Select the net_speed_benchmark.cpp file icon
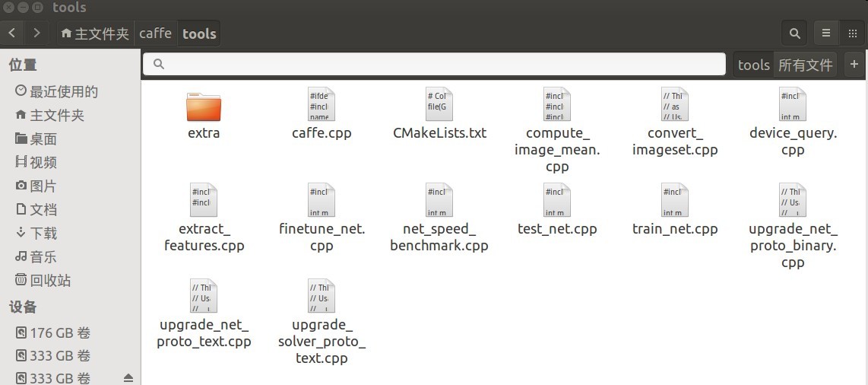The width and height of the screenshot is (868, 385). (x=439, y=200)
